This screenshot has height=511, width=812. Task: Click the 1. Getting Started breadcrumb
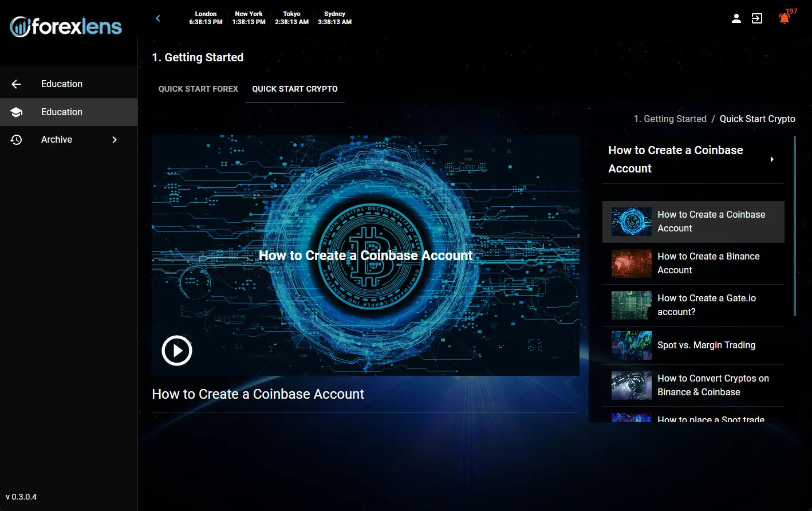click(670, 119)
